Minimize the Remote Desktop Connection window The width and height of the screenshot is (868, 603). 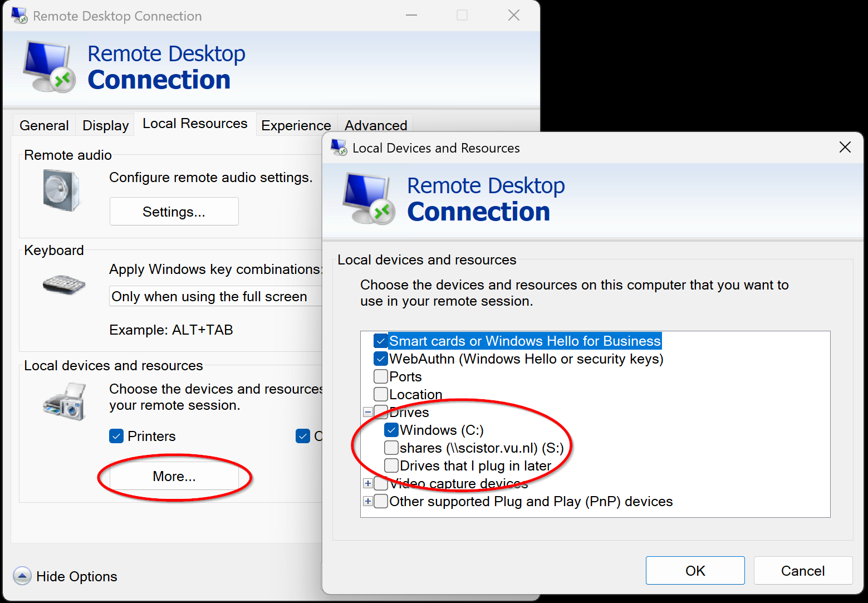point(411,15)
